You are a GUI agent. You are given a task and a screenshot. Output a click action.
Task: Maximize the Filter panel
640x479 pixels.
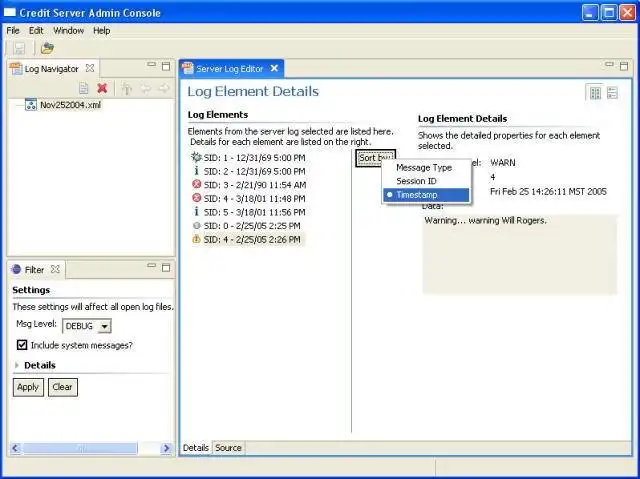(166, 268)
